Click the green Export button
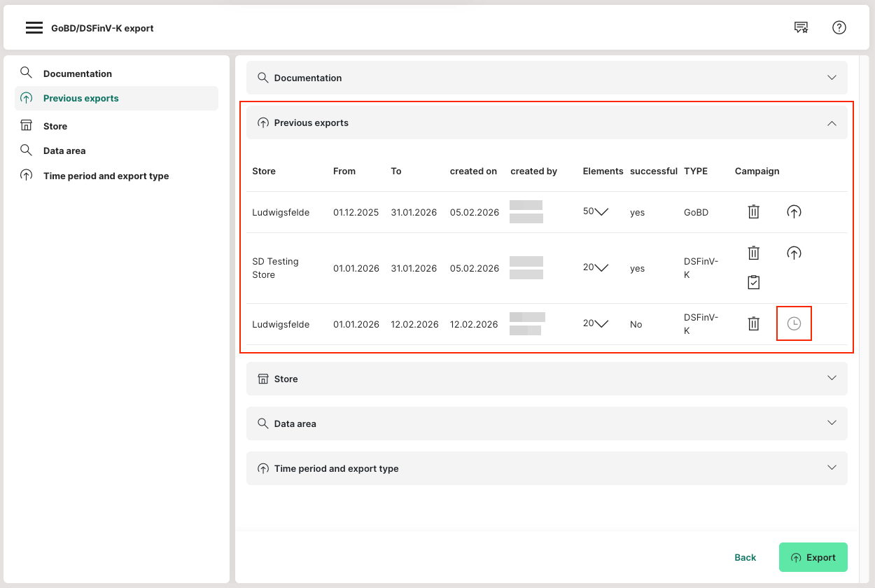 pos(813,557)
